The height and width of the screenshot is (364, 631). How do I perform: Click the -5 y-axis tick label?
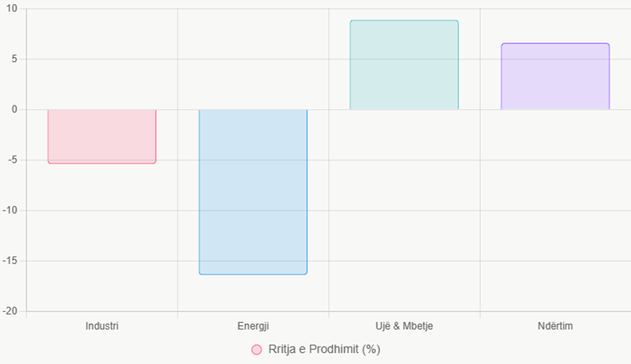[x=14, y=160]
